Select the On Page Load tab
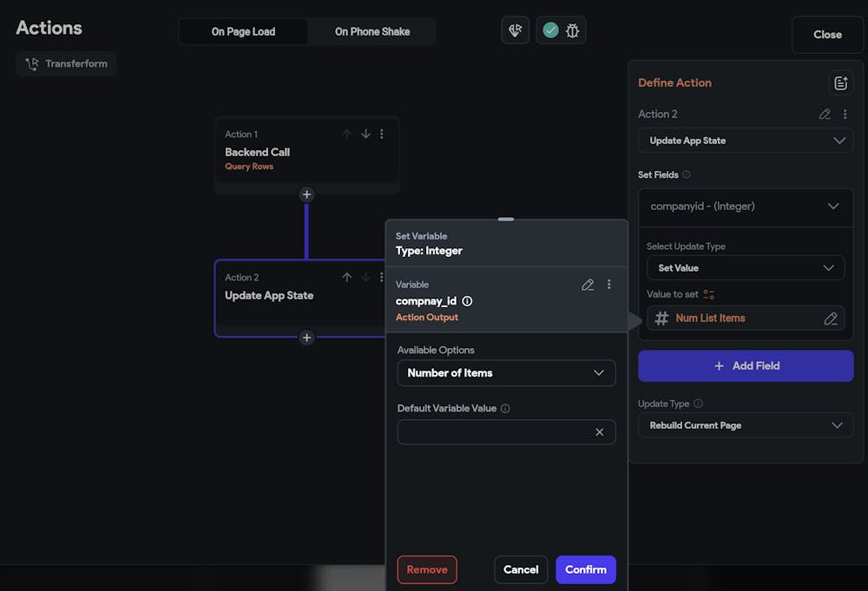868x591 pixels. click(x=243, y=31)
